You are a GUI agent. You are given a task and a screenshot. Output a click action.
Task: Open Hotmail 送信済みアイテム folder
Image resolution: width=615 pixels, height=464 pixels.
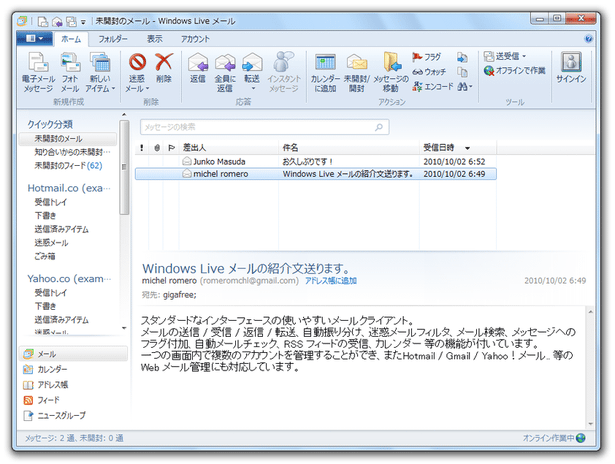(62, 229)
